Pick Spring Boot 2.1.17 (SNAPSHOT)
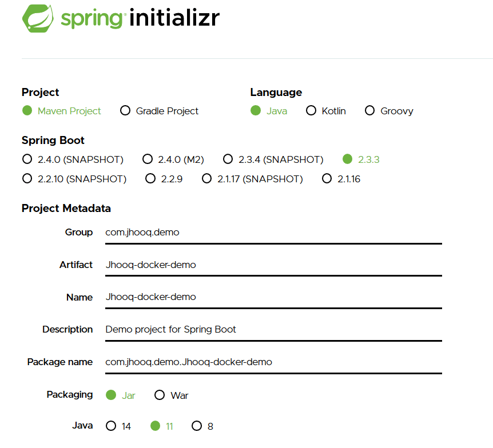Viewport: 493px width, 448px height. point(206,179)
